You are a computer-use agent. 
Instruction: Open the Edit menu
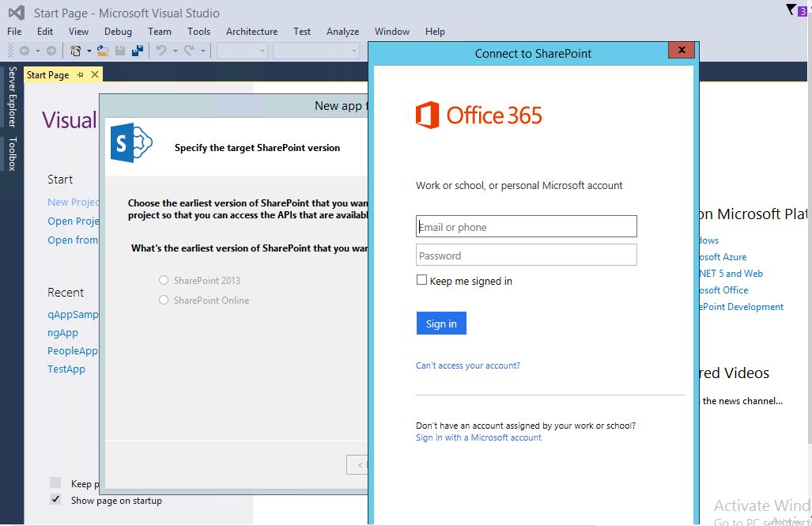pyautogui.click(x=45, y=32)
